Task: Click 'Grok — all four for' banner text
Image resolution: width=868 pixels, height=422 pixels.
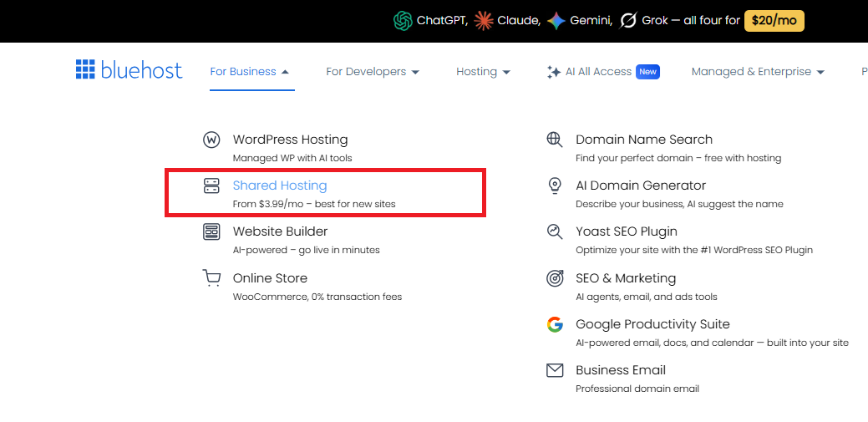Action: pos(691,21)
